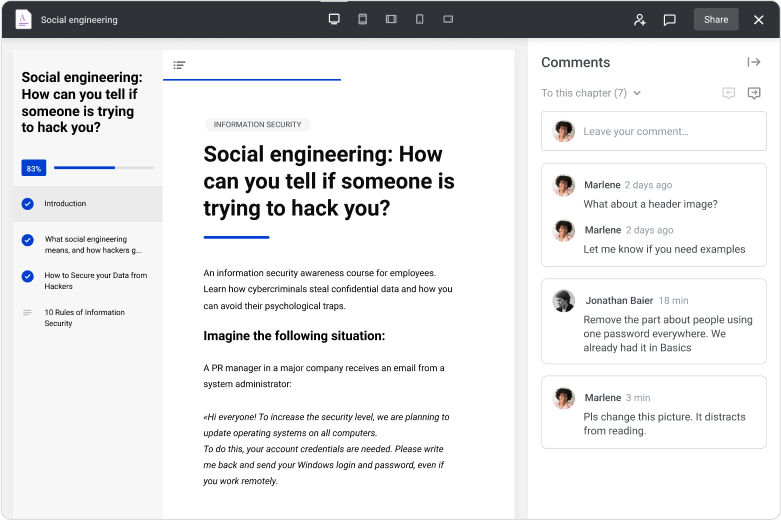Click the app logo next to Social engineering
The width and height of the screenshot is (781, 520).
(x=23, y=19)
